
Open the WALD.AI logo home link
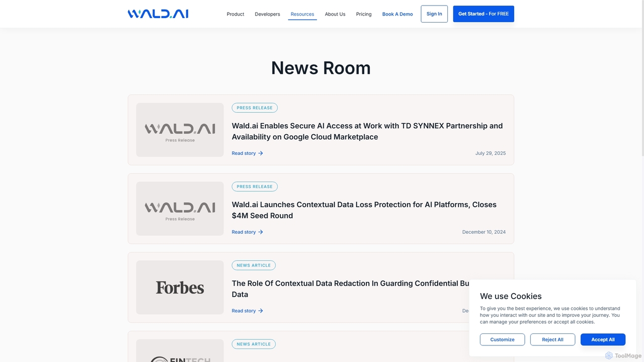pyautogui.click(x=158, y=14)
